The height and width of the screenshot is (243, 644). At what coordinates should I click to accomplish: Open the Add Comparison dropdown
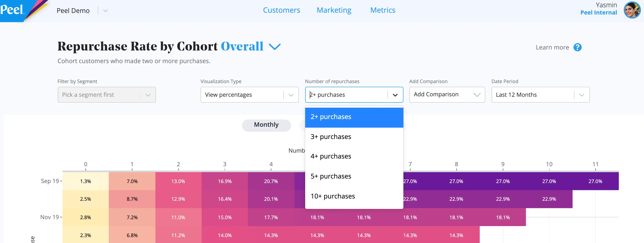pyautogui.click(x=447, y=95)
